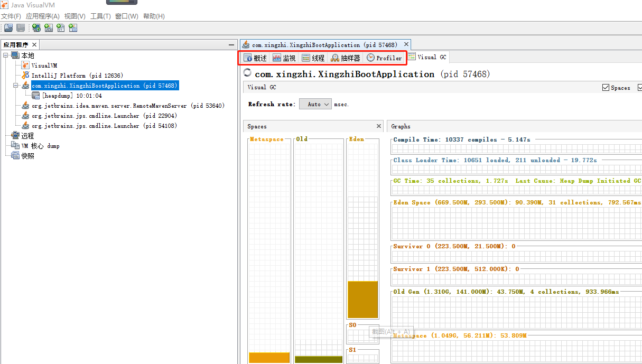Viewport: 642px width, 364px height.
Task: Click the GC Time graph label
Action: pyautogui.click(x=517, y=181)
